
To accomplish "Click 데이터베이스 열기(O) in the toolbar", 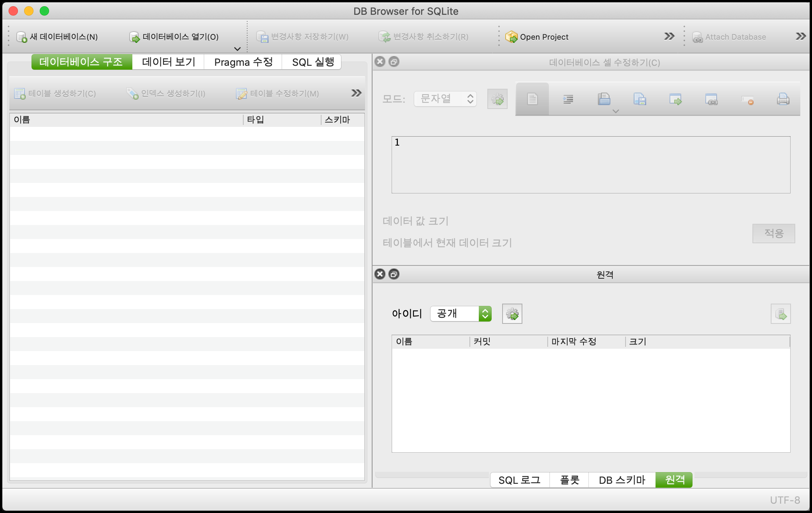I will coord(174,37).
